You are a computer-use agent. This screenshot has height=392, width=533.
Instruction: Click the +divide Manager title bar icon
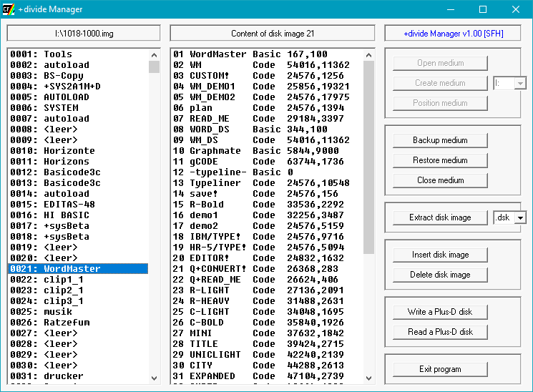pyautogui.click(x=9, y=9)
